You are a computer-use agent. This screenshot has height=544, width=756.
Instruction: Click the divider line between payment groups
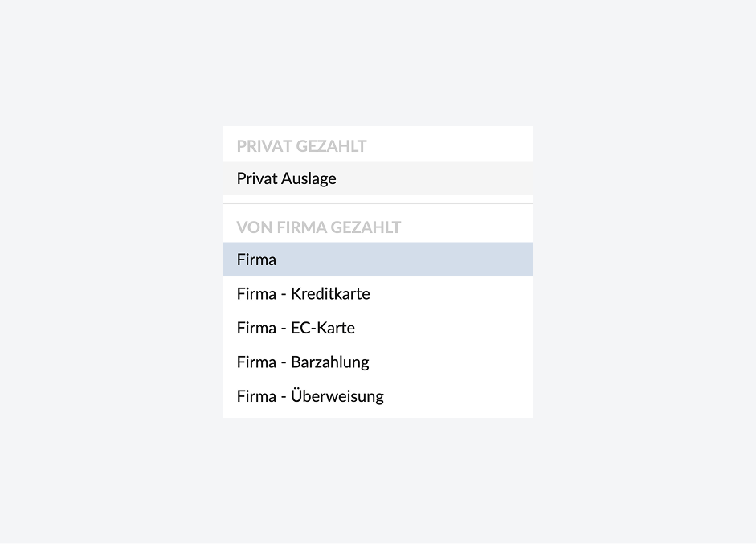378,204
